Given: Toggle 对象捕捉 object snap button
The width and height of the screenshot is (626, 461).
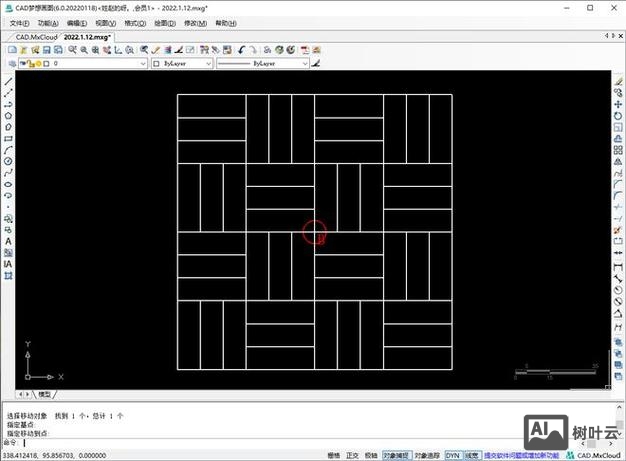Looking at the screenshot, I should [396, 454].
